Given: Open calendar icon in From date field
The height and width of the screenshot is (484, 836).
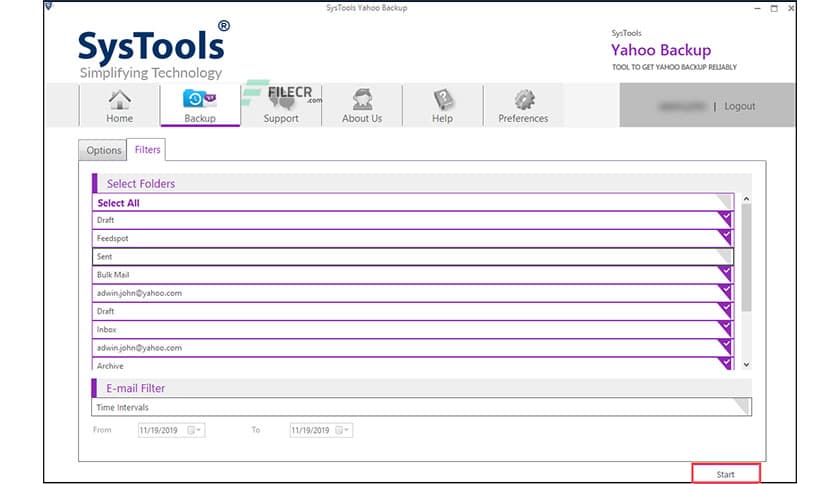Looking at the screenshot, I should (190, 430).
